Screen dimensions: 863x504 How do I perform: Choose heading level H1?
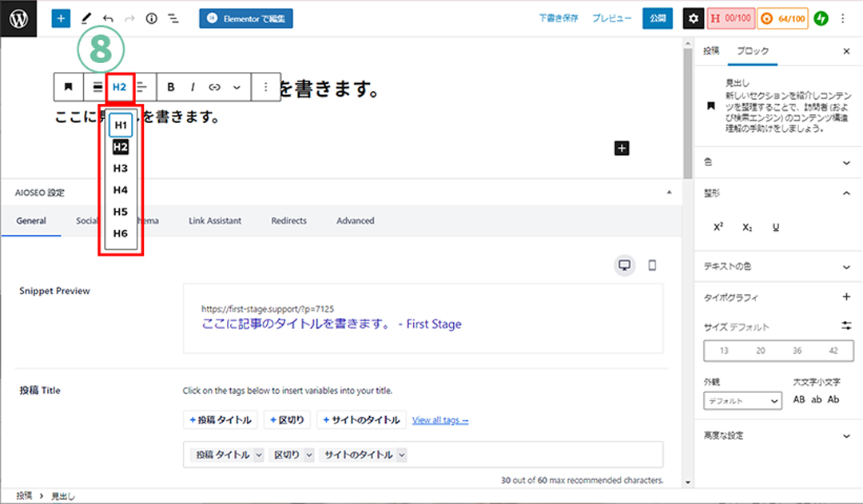(x=121, y=125)
